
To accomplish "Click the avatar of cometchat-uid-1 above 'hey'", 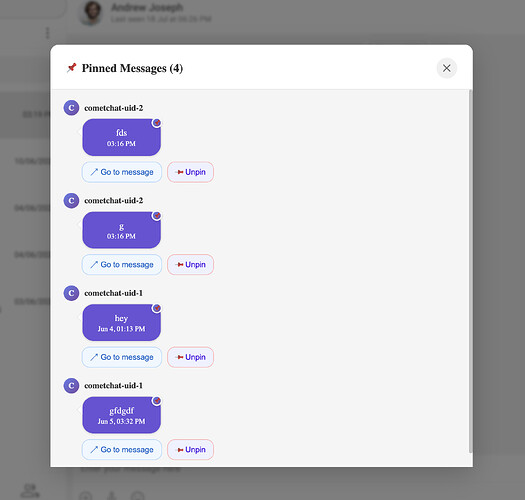I will tap(71, 293).
